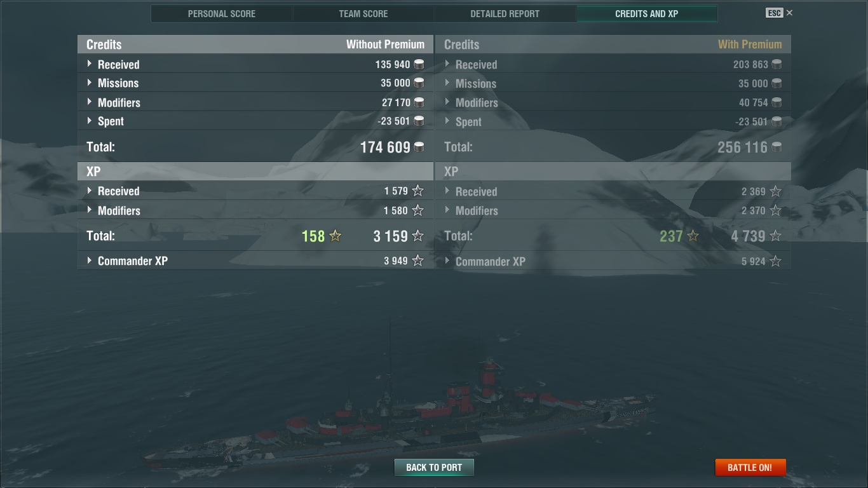This screenshot has width=868, height=488.
Task: Click the star icon next to 3 159 XP total
Action: [x=417, y=236]
